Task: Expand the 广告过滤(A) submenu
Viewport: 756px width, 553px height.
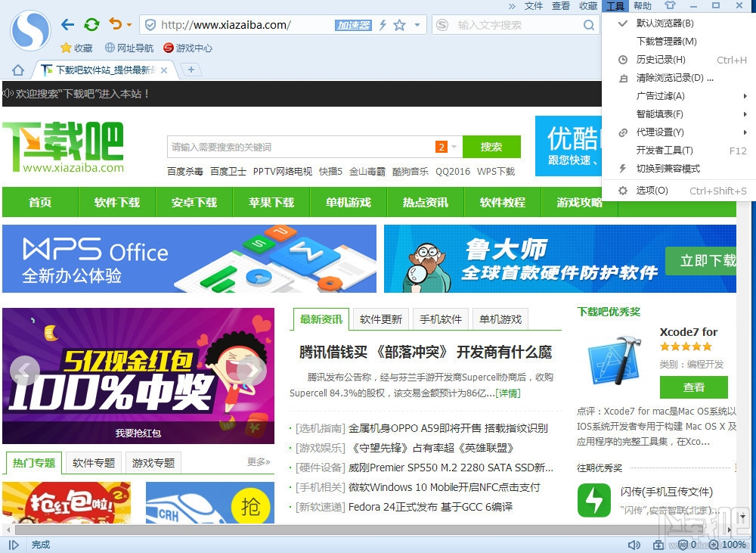Action: (x=679, y=96)
